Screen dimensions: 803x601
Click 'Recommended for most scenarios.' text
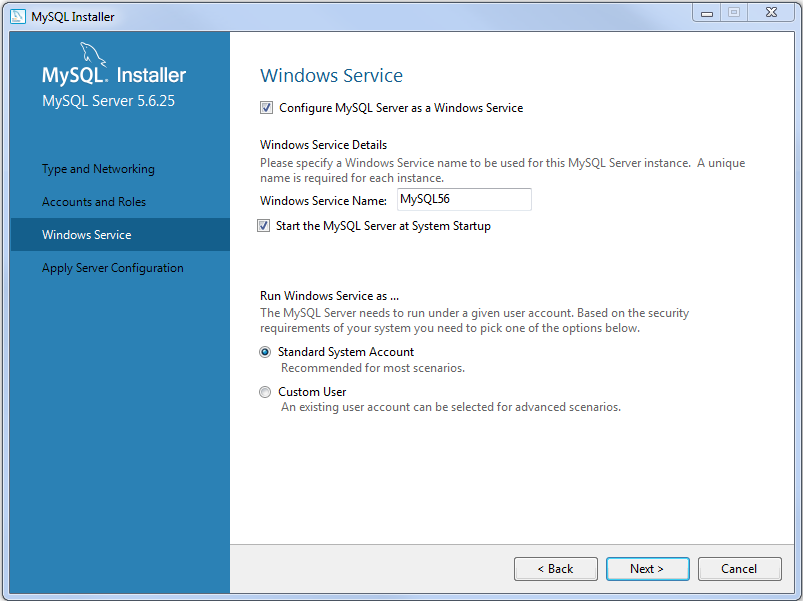point(373,368)
